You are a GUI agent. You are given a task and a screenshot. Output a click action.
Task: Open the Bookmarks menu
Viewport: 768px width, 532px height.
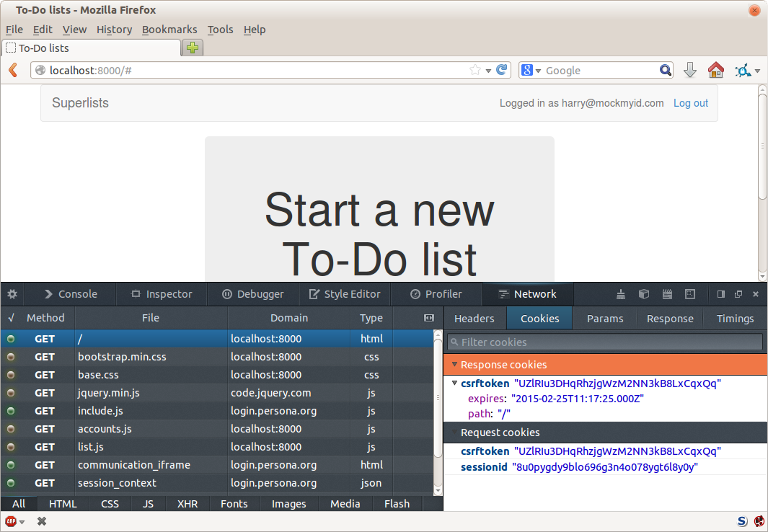click(169, 30)
